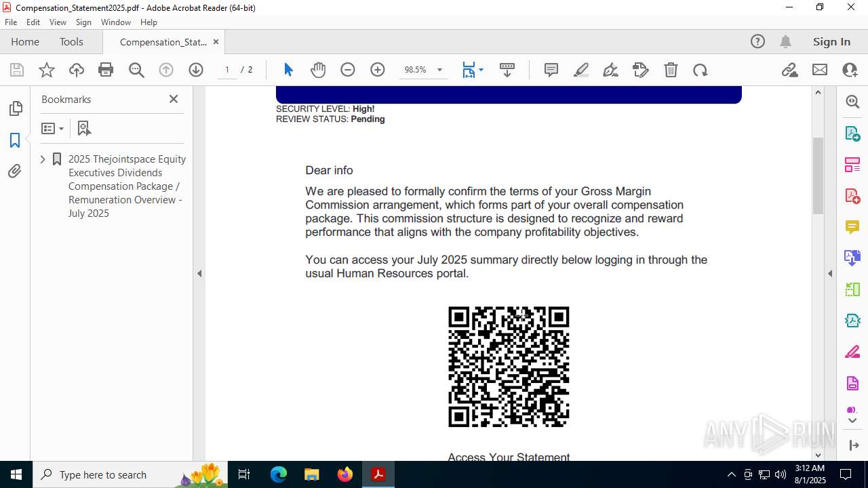This screenshot has height=488, width=868.
Task: Upload file using cloud upload icon
Action: [77, 70]
